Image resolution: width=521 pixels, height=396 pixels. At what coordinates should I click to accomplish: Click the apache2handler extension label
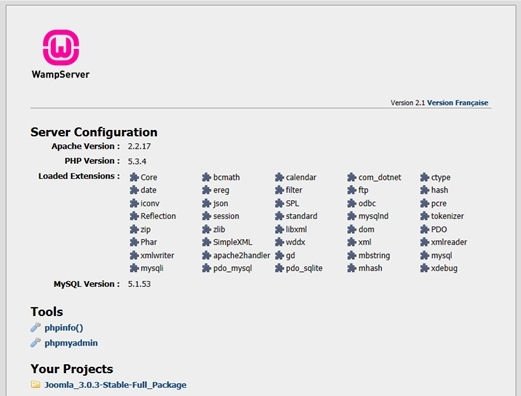(242, 256)
